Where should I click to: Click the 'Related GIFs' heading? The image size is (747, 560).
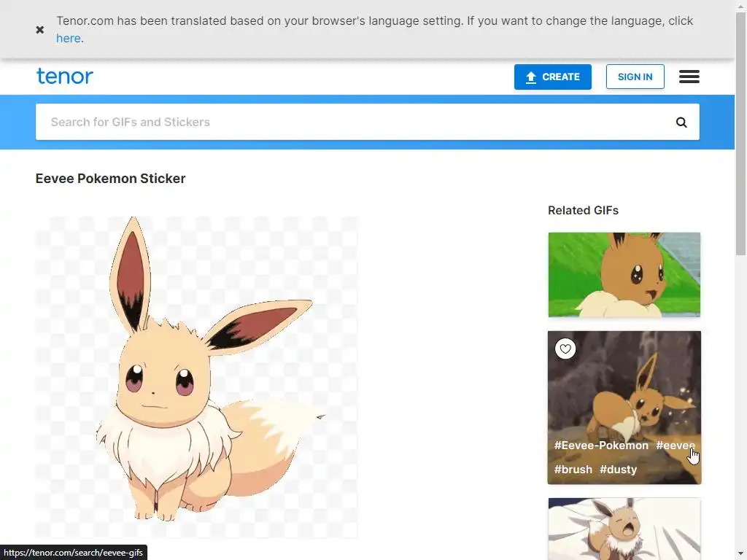[x=583, y=211]
